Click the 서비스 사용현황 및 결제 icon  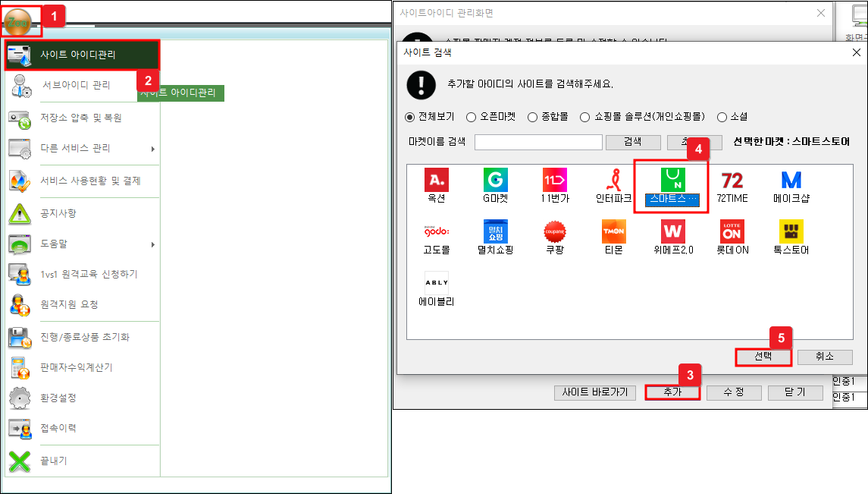tap(20, 181)
